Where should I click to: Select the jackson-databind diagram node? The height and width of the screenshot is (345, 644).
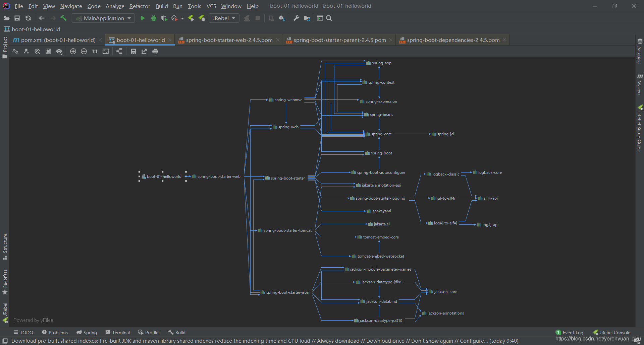point(379,301)
